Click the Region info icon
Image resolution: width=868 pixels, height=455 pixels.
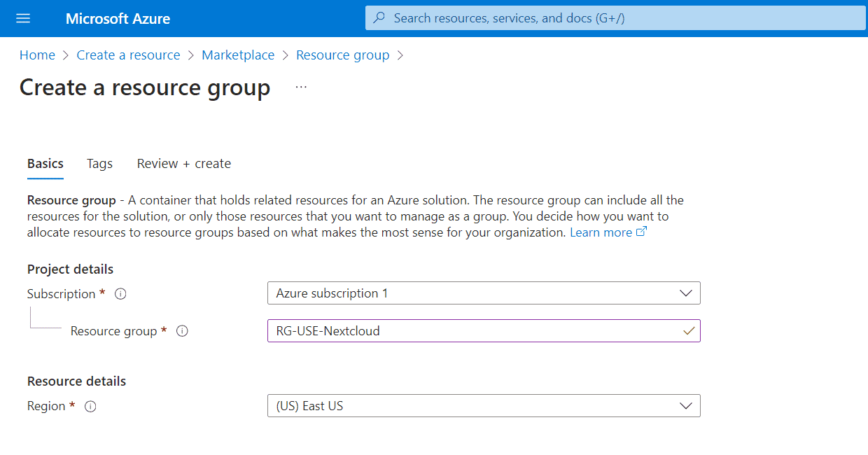[90, 406]
